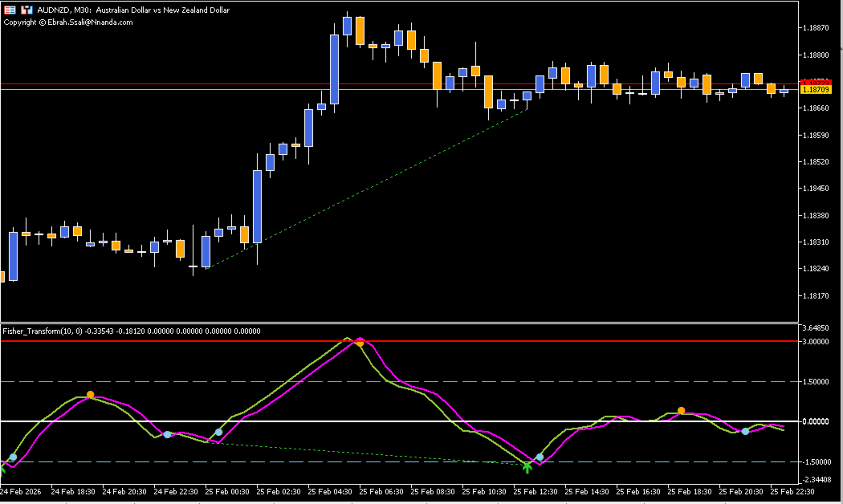Select the yellow 1.18709 price label
Screen dimensions: 843x504
[816, 90]
